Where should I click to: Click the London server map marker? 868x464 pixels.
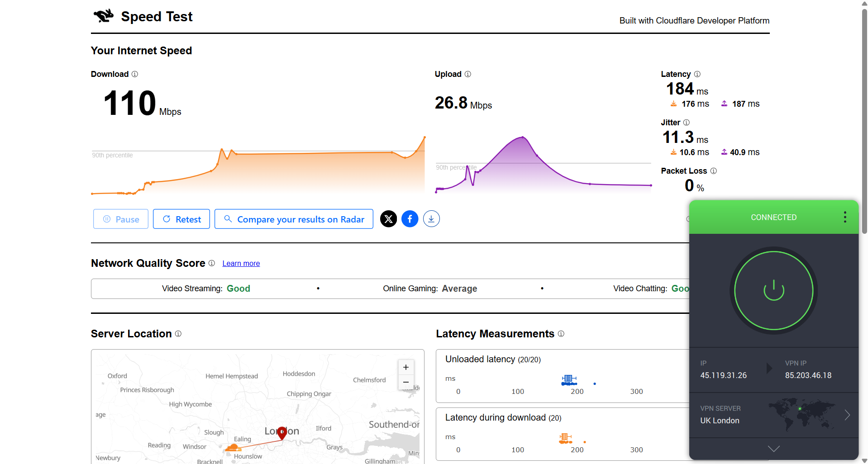coord(281,433)
